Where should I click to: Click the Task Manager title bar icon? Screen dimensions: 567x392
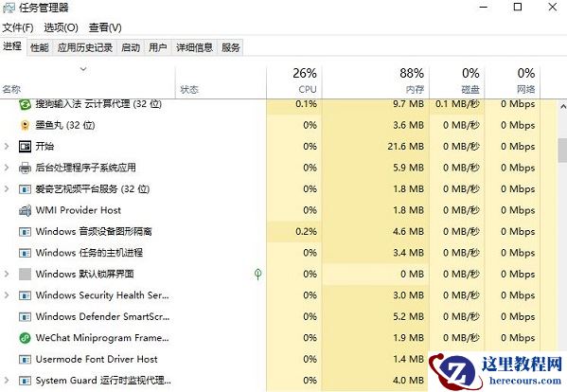click(x=9, y=8)
